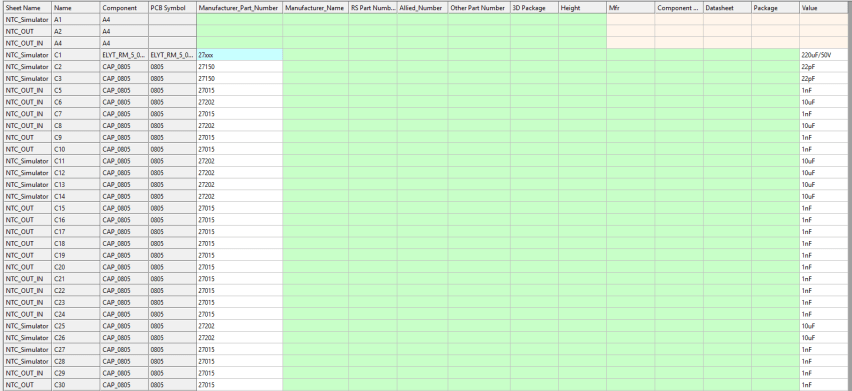Select the Allied_Number column header
The width and height of the screenshot is (852, 391).
[x=423, y=8]
